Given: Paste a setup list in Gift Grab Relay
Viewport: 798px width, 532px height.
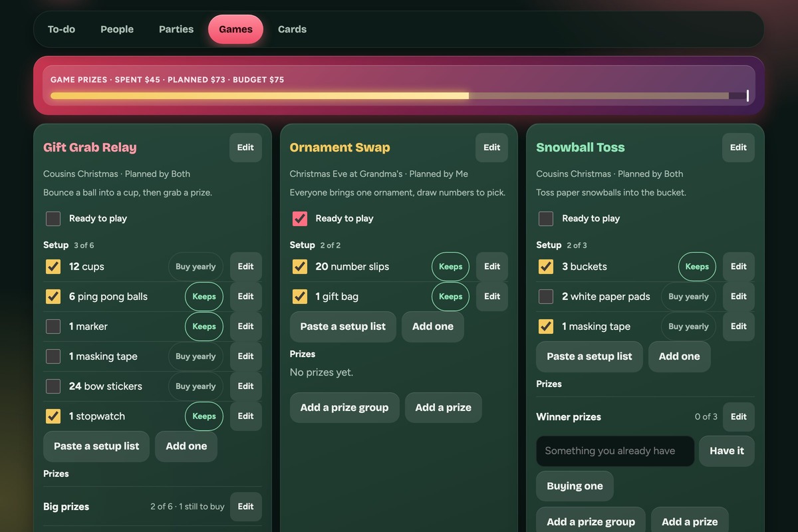Looking at the screenshot, I should [96, 446].
